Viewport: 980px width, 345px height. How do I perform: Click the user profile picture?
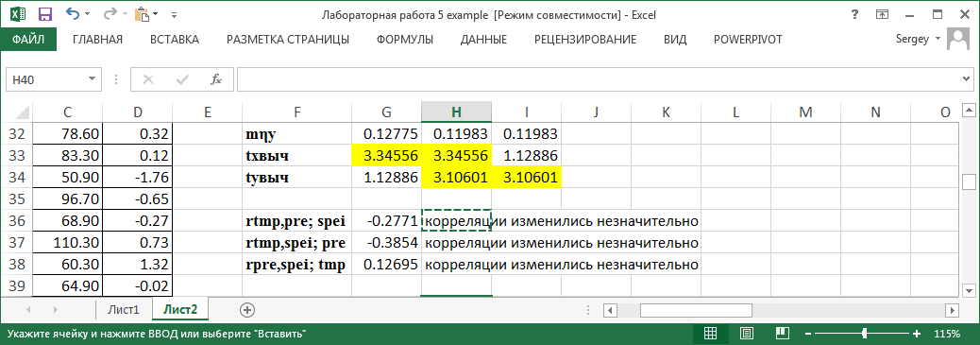[x=958, y=40]
